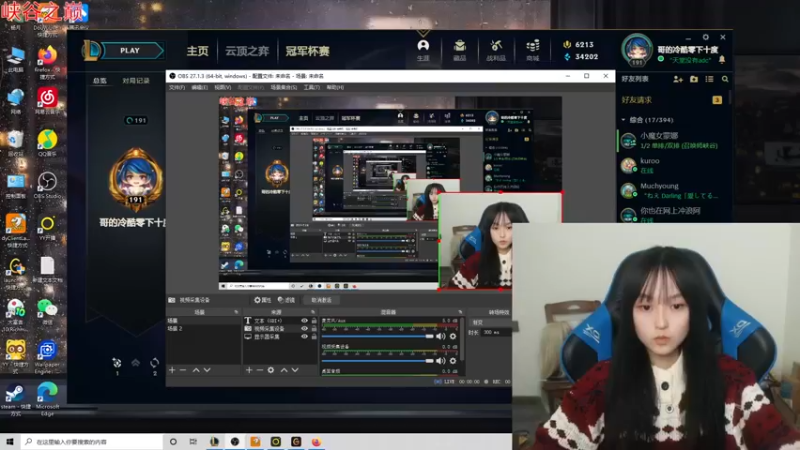Launch OBS Studio desktop shortcut
The width and height of the screenshot is (800, 450).
click(47, 185)
